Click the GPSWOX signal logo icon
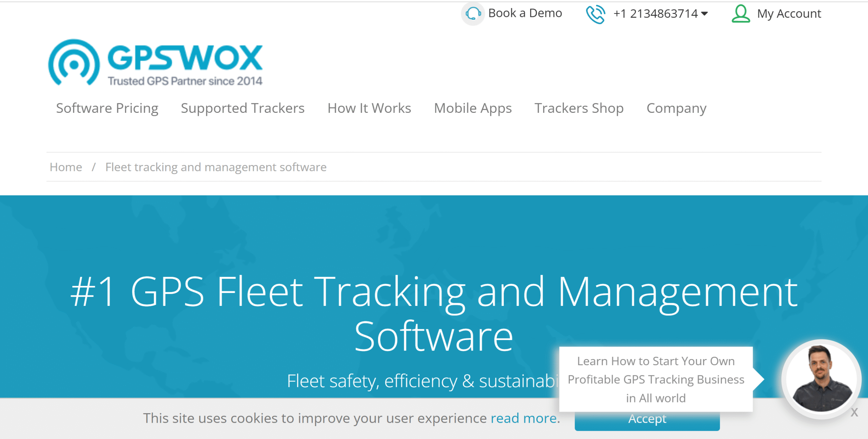This screenshot has height=439, width=868. [x=74, y=62]
